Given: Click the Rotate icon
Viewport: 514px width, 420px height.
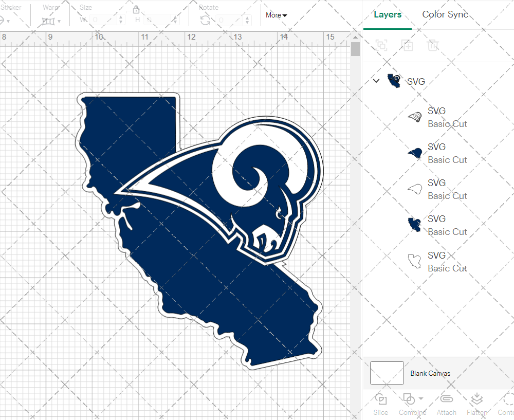Looking at the screenshot, I should click(x=206, y=21).
